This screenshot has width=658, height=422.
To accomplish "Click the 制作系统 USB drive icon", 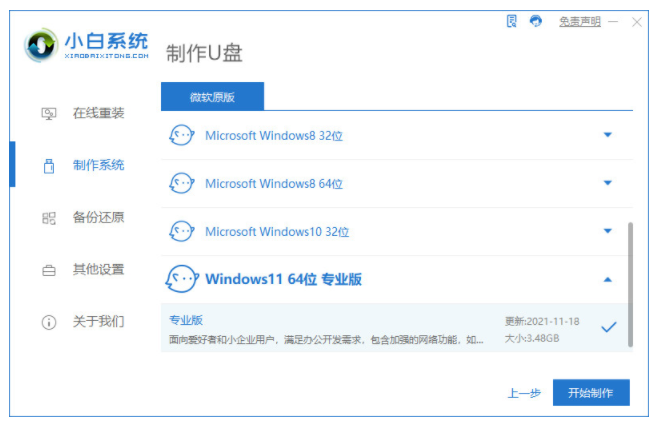I will pyautogui.click(x=49, y=166).
